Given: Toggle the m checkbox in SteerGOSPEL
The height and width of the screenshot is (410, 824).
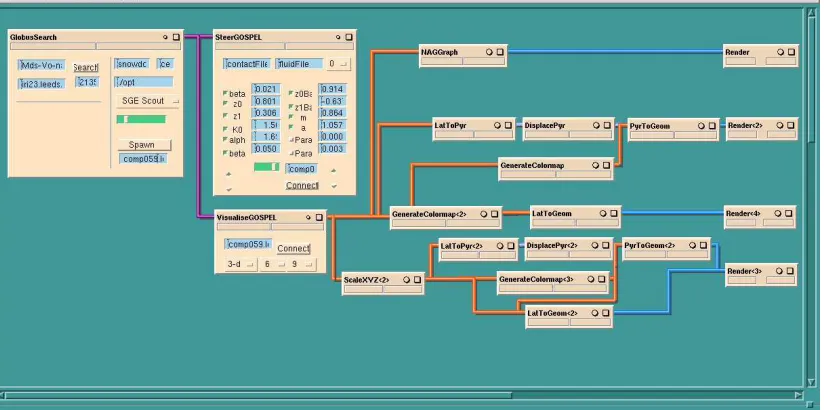Looking at the screenshot, I should pos(291,118).
